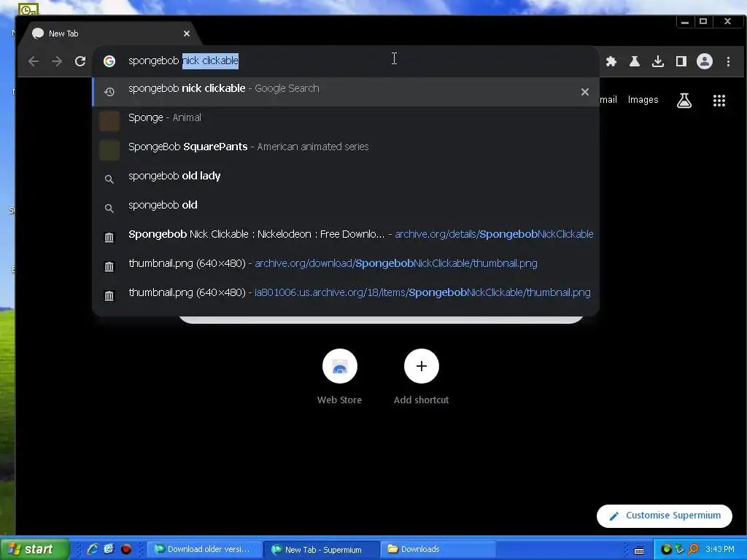This screenshot has width=747, height=560.
Task: Open the Google apps grid
Action: [x=719, y=100]
